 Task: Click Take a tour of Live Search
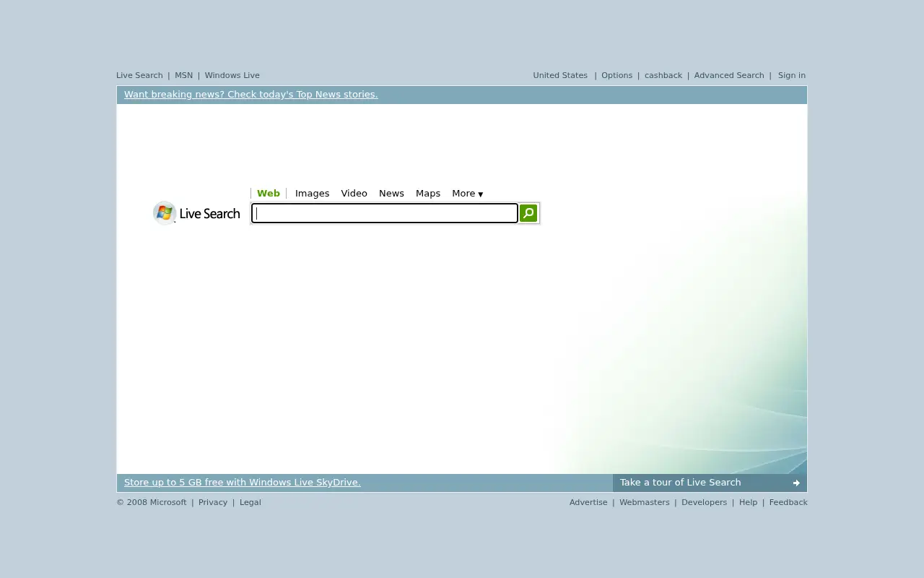point(710,483)
